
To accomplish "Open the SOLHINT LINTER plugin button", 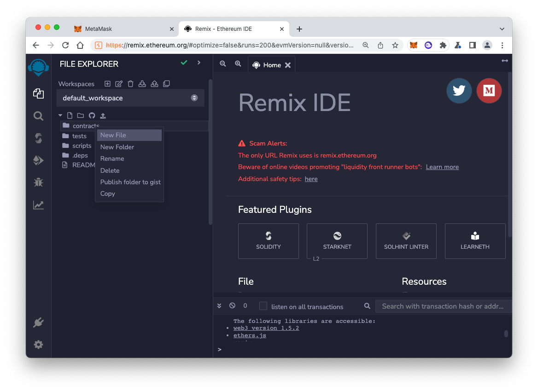I will click(406, 241).
